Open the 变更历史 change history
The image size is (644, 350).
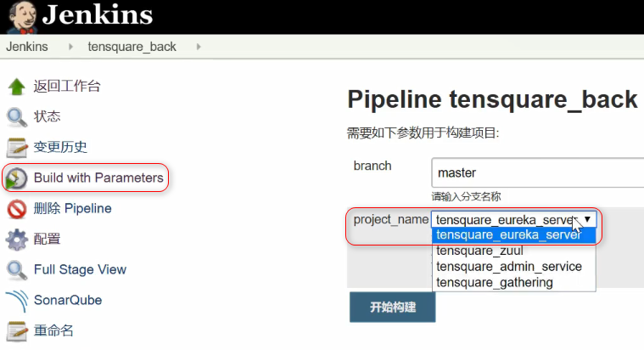click(60, 147)
